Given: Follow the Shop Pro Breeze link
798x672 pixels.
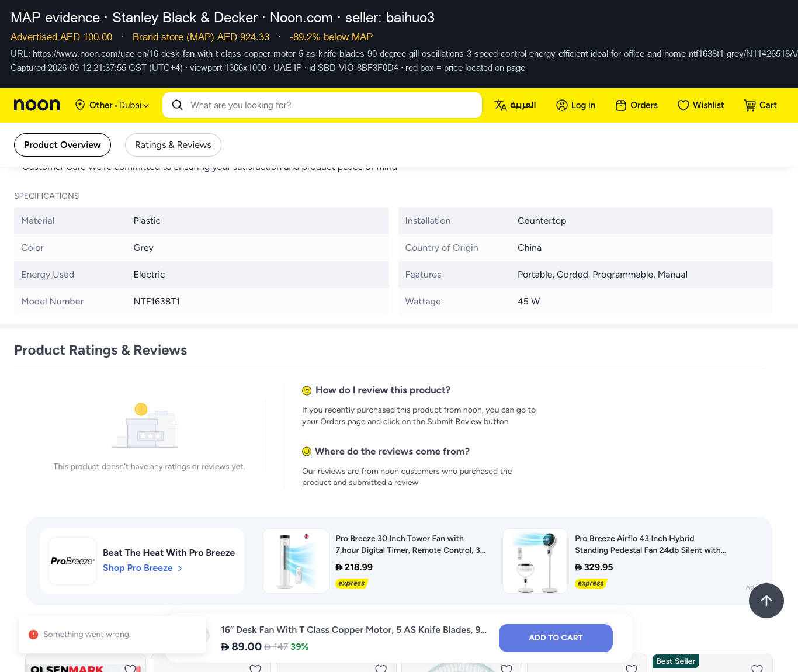Looking at the screenshot, I should click(x=138, y=568).
